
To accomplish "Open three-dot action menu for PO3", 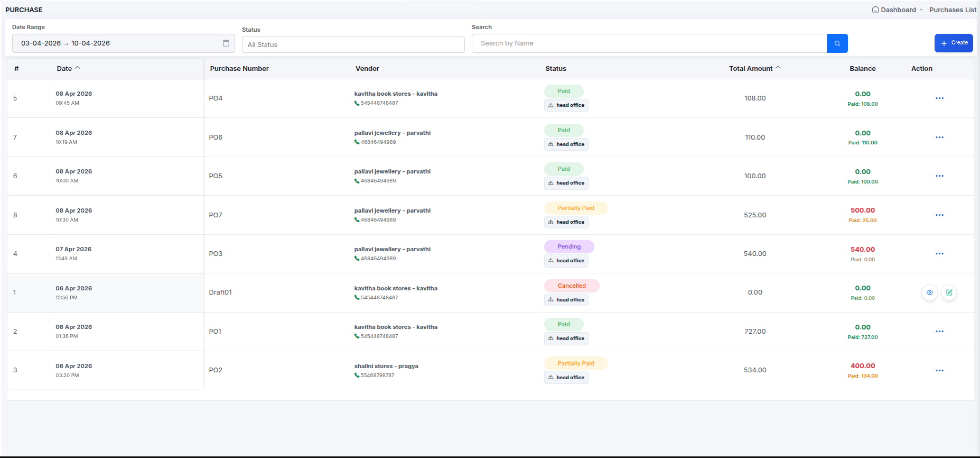I will [939, 254].
